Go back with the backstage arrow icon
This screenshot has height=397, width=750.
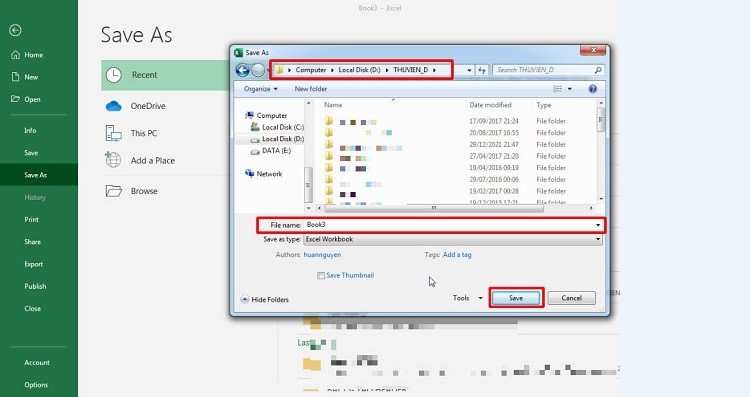[x=15, y=30]
